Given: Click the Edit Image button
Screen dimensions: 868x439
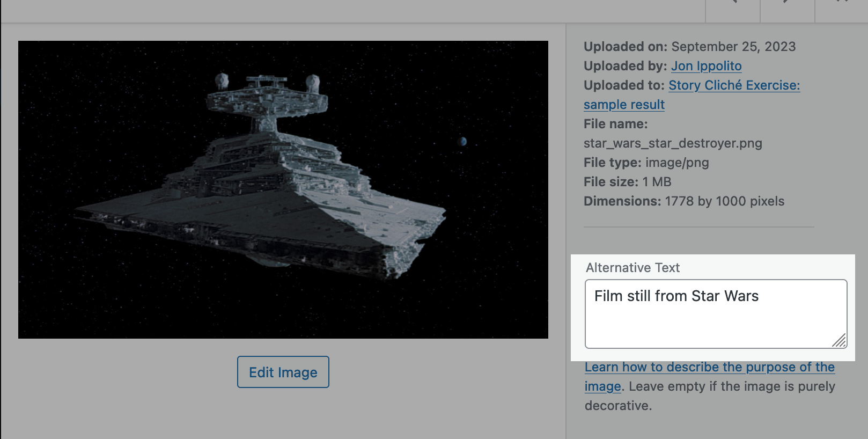Looking at the screenshot, I should click(283, 372).
